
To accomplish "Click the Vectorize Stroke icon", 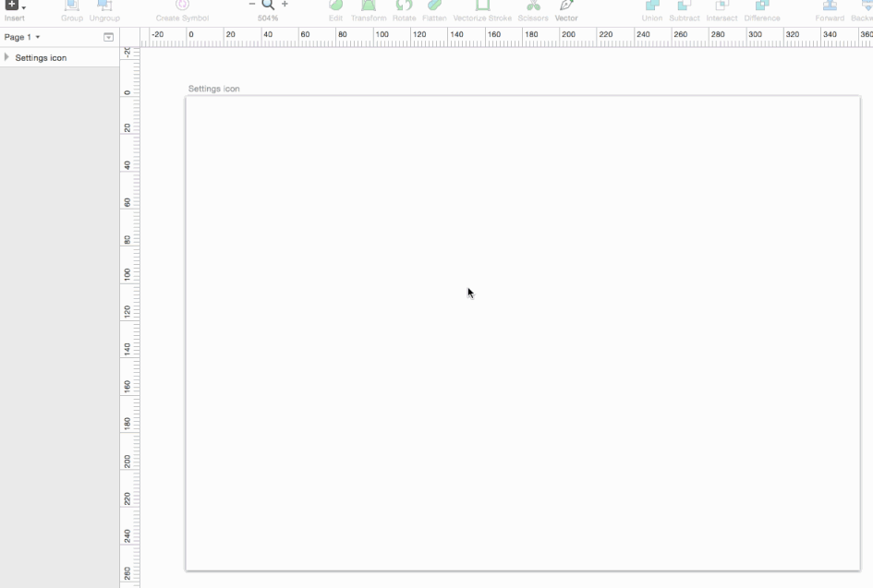I will (482, 6).
